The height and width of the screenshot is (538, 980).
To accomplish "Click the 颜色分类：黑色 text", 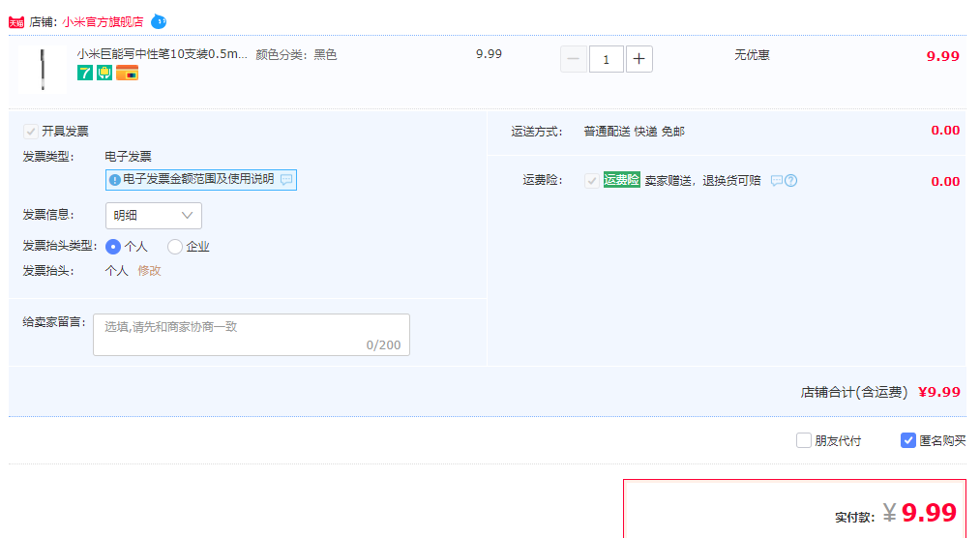I will point(296,55).
